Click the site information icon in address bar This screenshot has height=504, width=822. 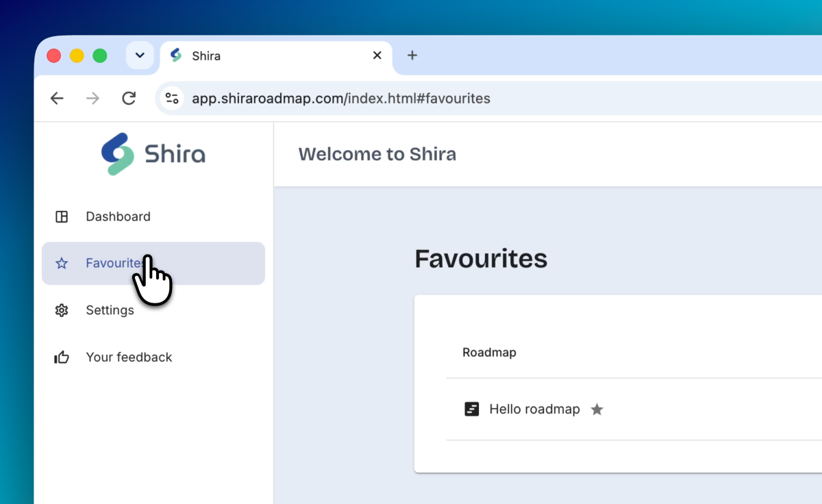click(172, 99)
